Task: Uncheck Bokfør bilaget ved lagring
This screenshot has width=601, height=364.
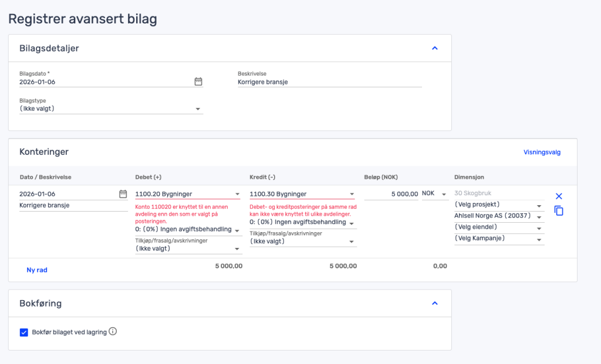Action: (23, 332)
